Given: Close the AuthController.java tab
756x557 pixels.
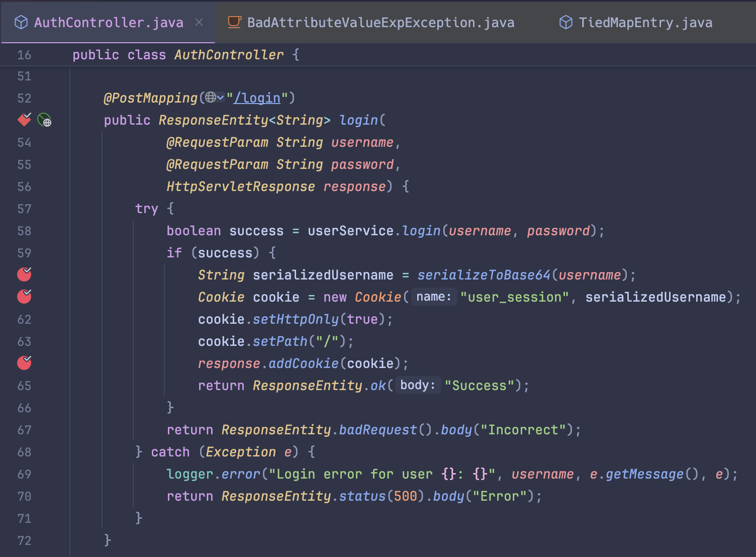Looking at the screenshot, I should (x=199, y=22).
